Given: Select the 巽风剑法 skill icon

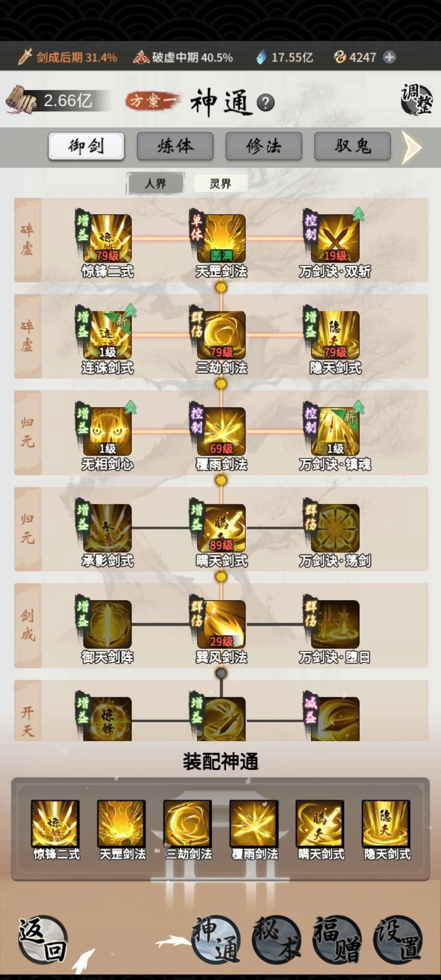Looking at the screenshot, I should pyautogui.click(x=221, y=624).
